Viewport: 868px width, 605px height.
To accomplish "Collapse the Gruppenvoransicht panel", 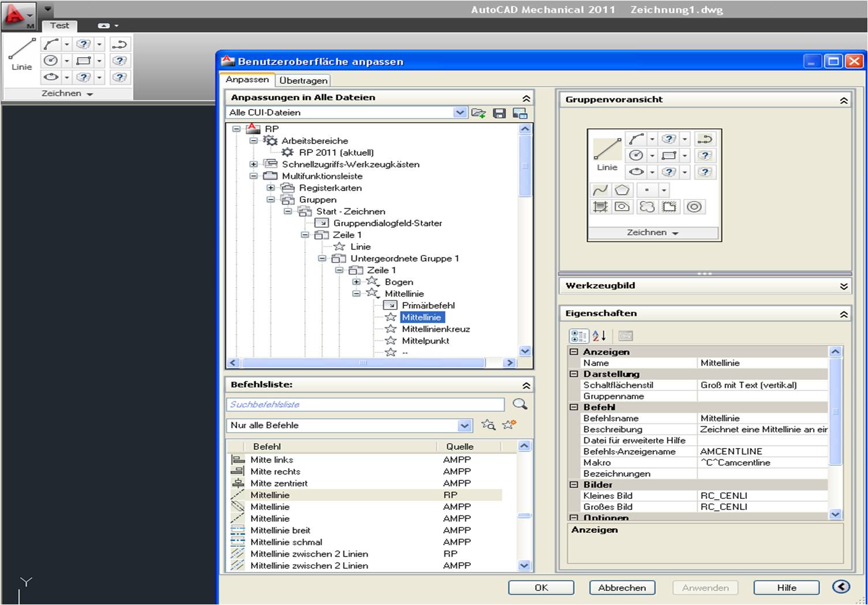I will 844,100.
